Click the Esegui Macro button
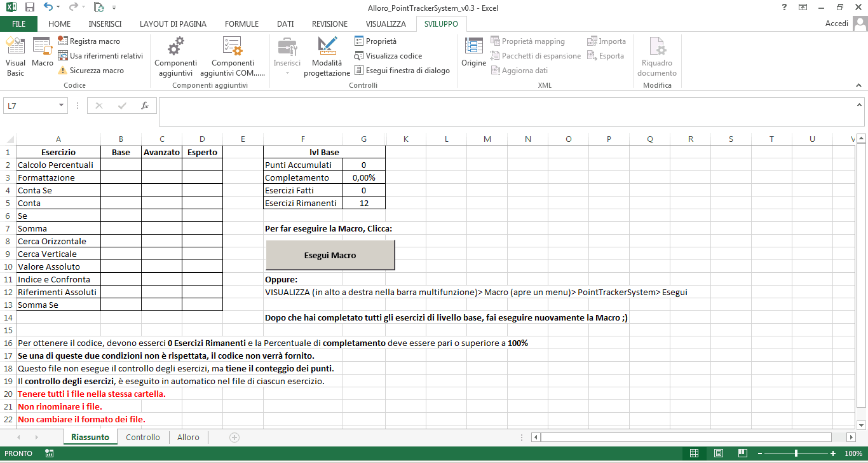 click(330, 255)
